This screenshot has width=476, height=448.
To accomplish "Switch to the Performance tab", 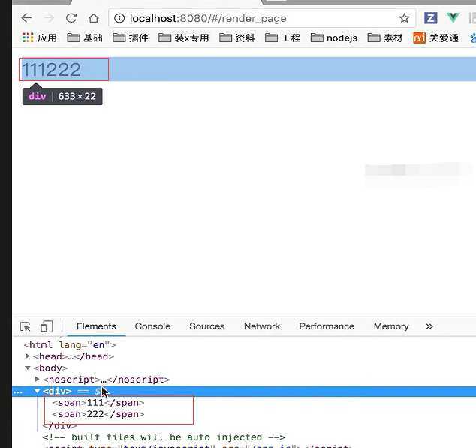I will click(327, 326).
